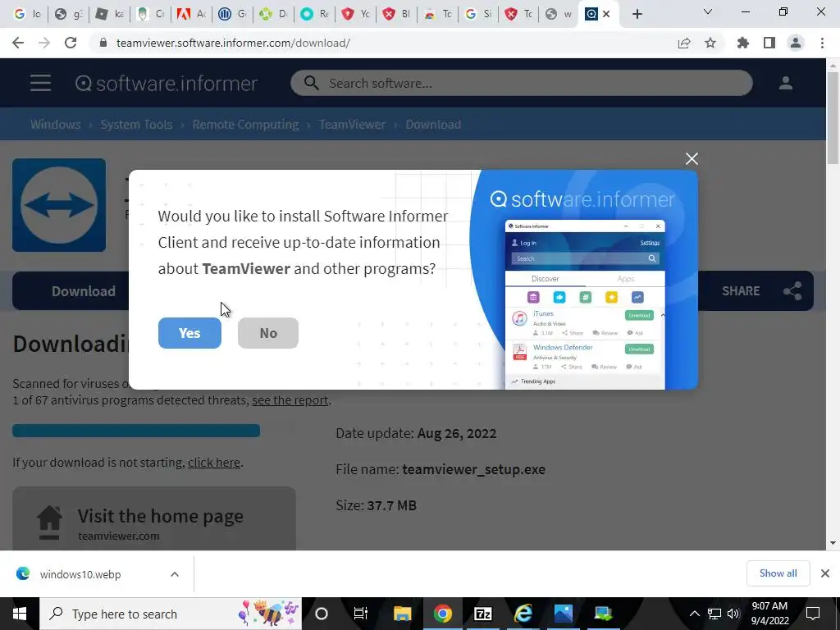Open the 'see the report' link
Viewport: 840px width, 630px height.
290,400
